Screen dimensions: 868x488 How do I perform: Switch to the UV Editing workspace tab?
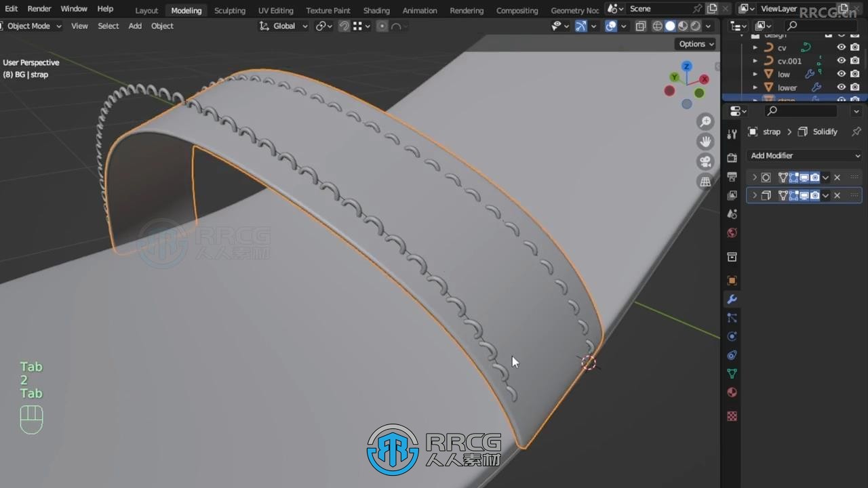[x=276, y=10]
